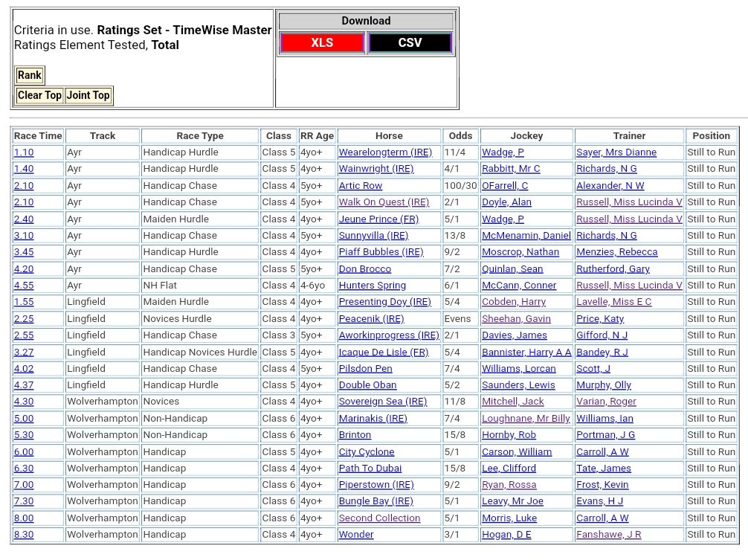
Task: View trainer Fanshawe, J R
Action: pos(608,535)
